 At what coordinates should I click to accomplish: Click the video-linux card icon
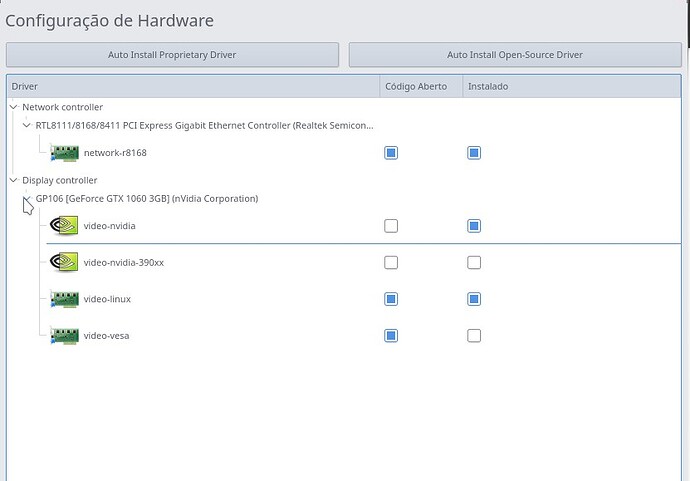pyautogui.click(x=65, y=299)
